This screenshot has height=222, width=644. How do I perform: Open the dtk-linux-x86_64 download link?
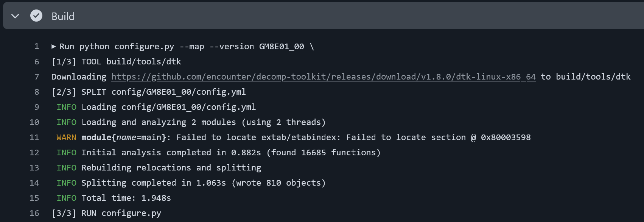[x=323, y=77]
